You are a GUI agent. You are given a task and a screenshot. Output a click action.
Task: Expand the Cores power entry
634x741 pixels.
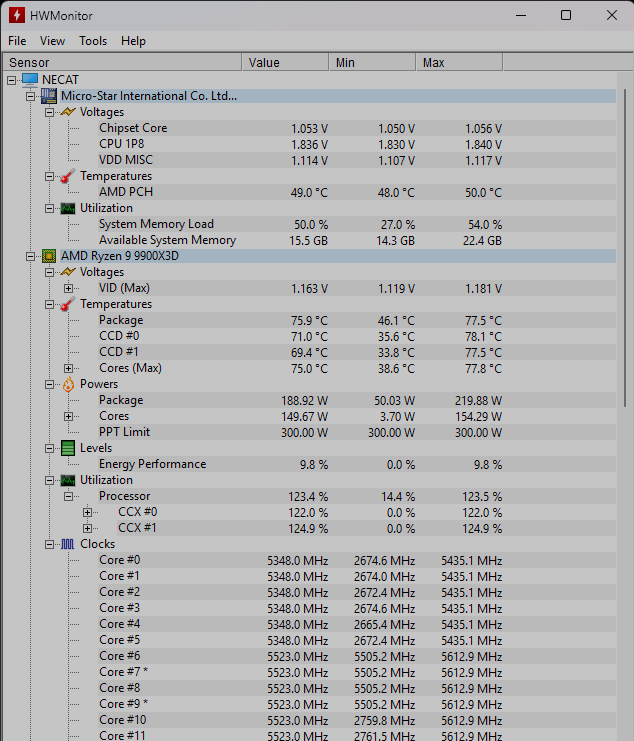pos(69,416)
